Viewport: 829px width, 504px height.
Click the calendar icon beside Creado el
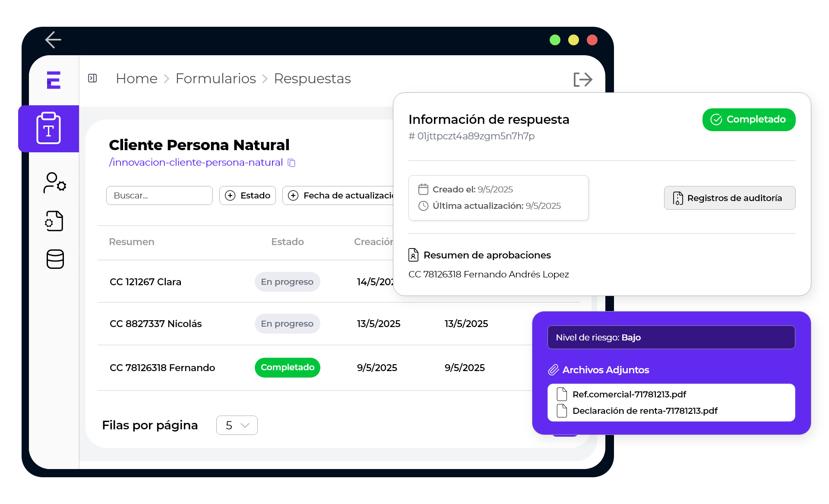pyautogui.click(x=423, y=189)
